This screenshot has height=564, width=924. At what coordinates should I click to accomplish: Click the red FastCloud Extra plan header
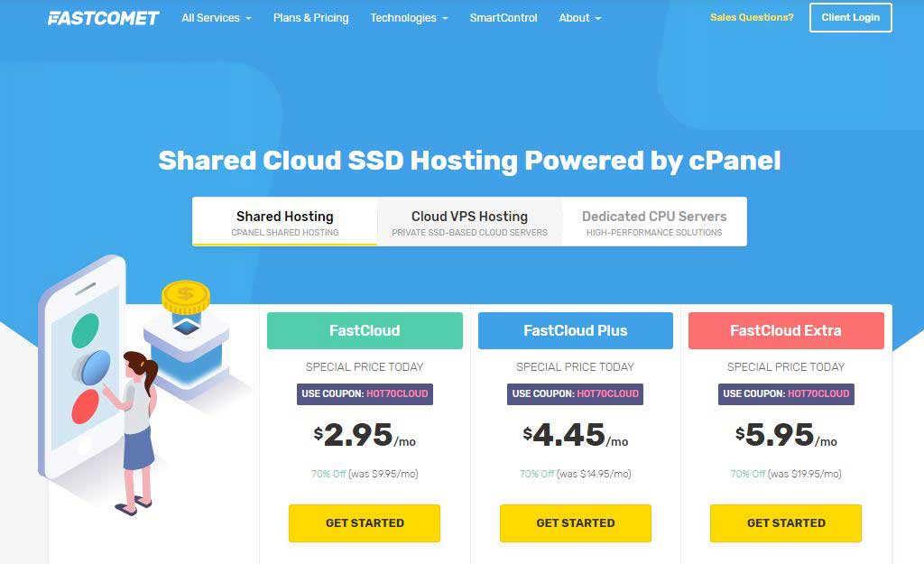(x=786, y=330)
